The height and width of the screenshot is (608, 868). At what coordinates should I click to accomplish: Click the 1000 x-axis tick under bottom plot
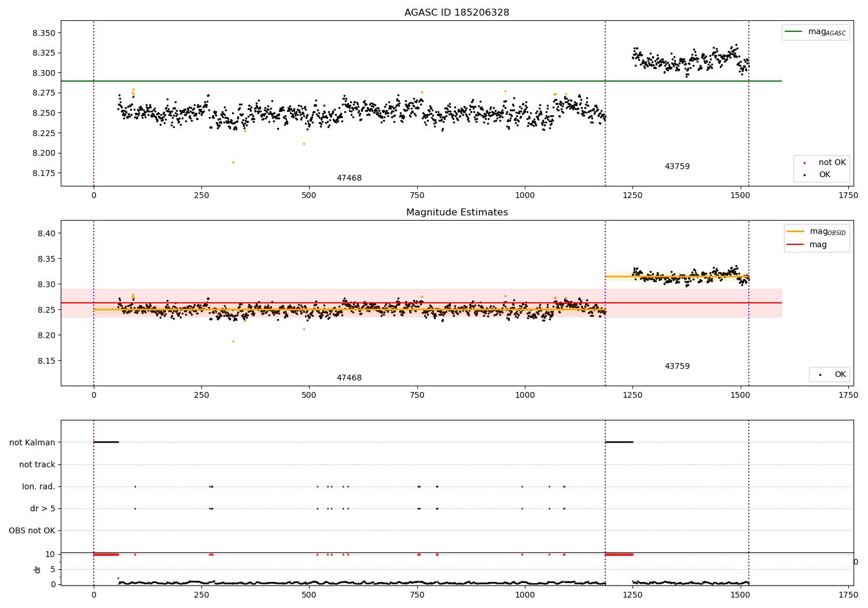tap(525, 595)
